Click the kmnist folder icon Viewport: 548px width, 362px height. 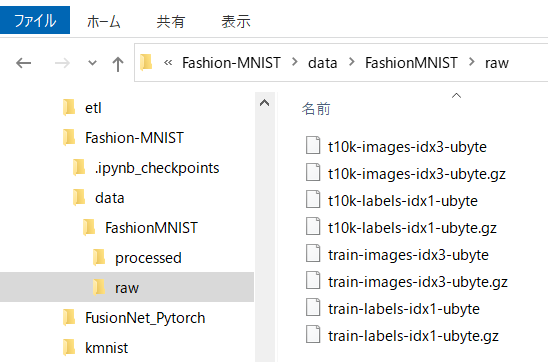coord(69,347)
